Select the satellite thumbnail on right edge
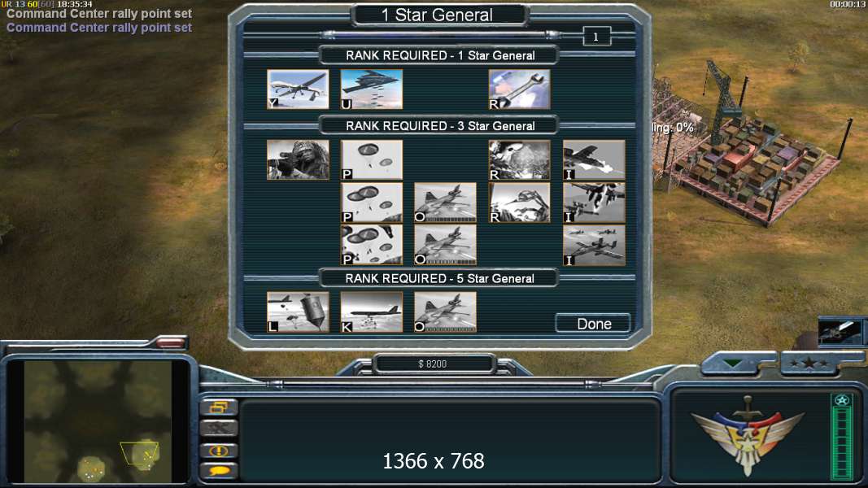The height and width of the screenshot is (488, 868). 840,332
